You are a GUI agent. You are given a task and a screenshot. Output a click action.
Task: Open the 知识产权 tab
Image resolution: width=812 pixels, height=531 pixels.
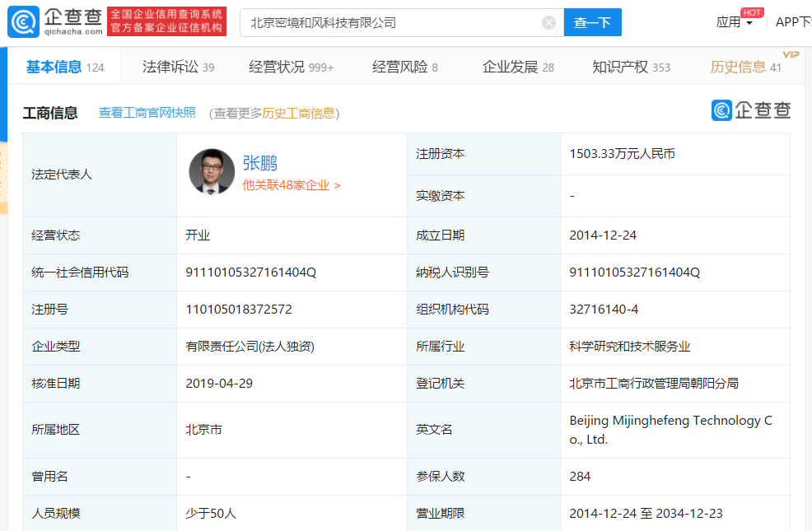631,67
